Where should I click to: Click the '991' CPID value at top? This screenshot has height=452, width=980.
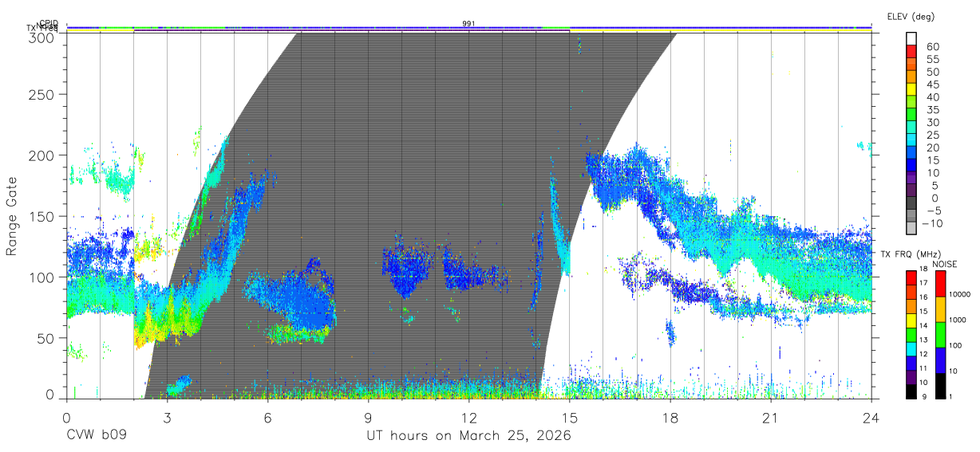click(x=468, y=24)
